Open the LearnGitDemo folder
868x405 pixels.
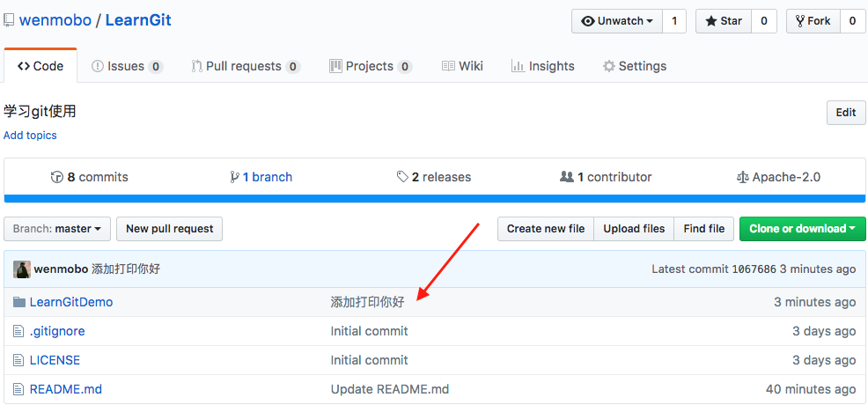[71, 302]
